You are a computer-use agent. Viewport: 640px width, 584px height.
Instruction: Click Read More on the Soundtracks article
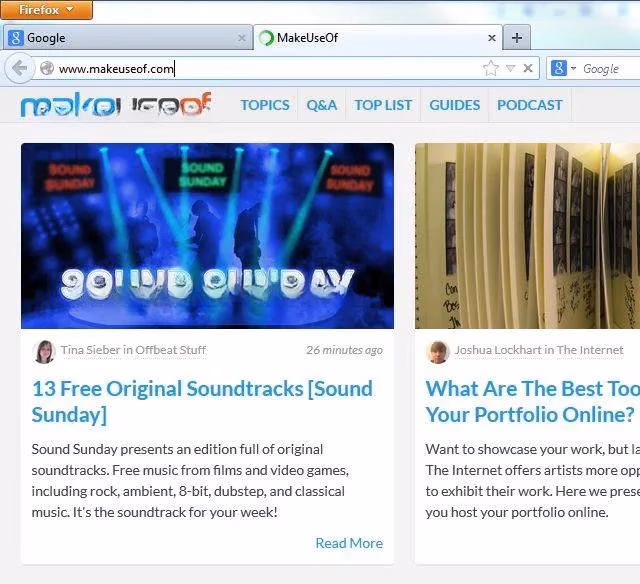point(349,543)
